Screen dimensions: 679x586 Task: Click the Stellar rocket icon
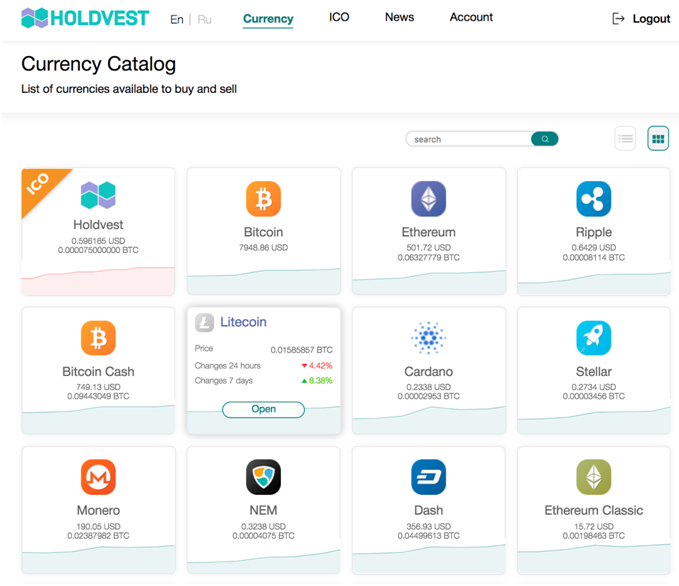[594, 338]
